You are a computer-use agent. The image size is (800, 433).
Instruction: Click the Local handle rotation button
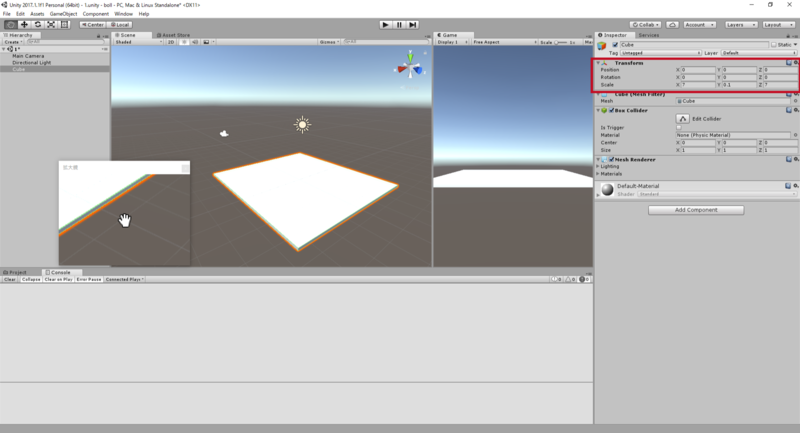(120, 24)
